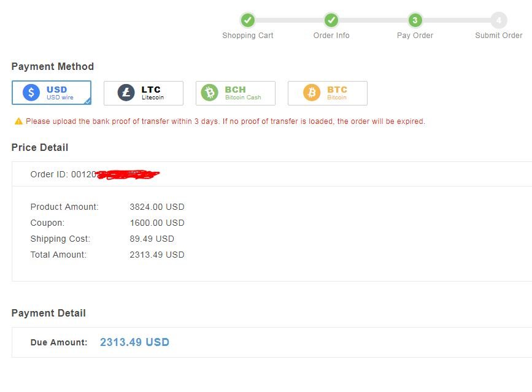Click the Due Amount 2313.49 USD value
This screenshot has height=392, width=532.
(134, 342)
